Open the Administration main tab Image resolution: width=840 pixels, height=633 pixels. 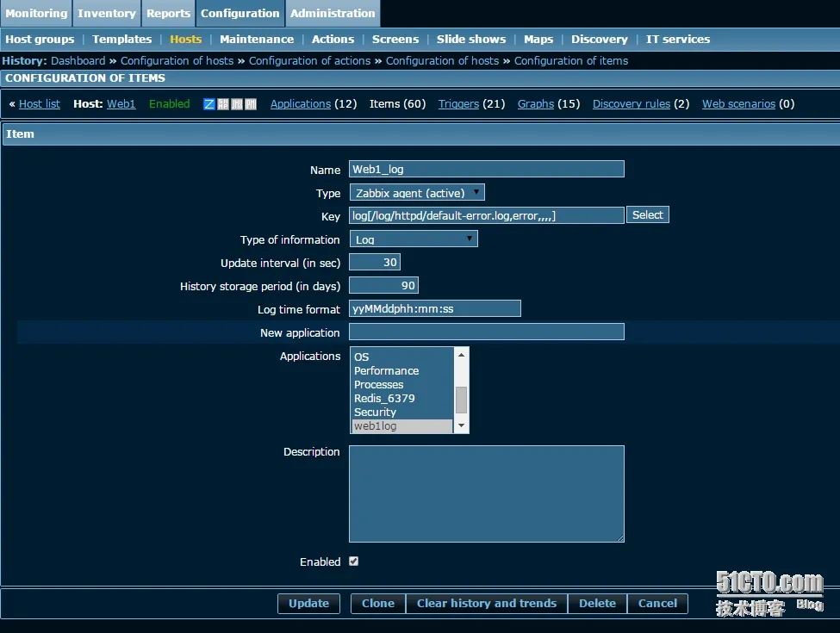point(333,14)
